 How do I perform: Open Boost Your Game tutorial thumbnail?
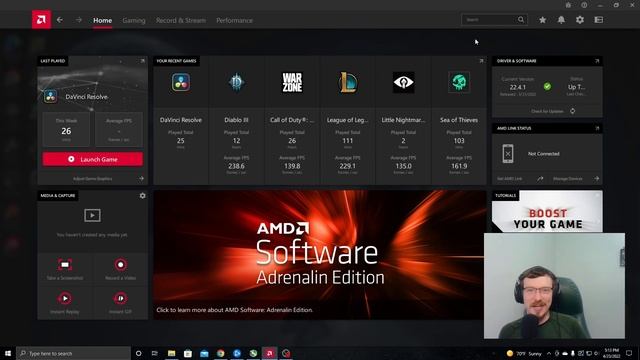[x=547, y=212]
